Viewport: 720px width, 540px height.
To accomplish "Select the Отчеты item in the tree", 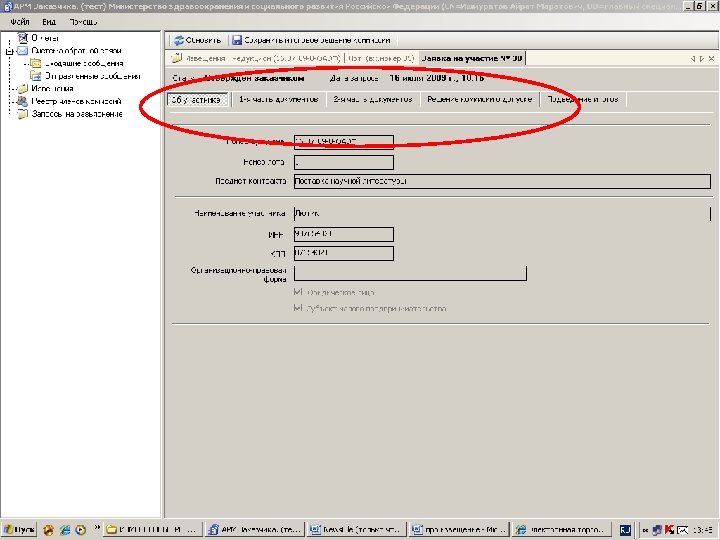I will click(45, 38).
